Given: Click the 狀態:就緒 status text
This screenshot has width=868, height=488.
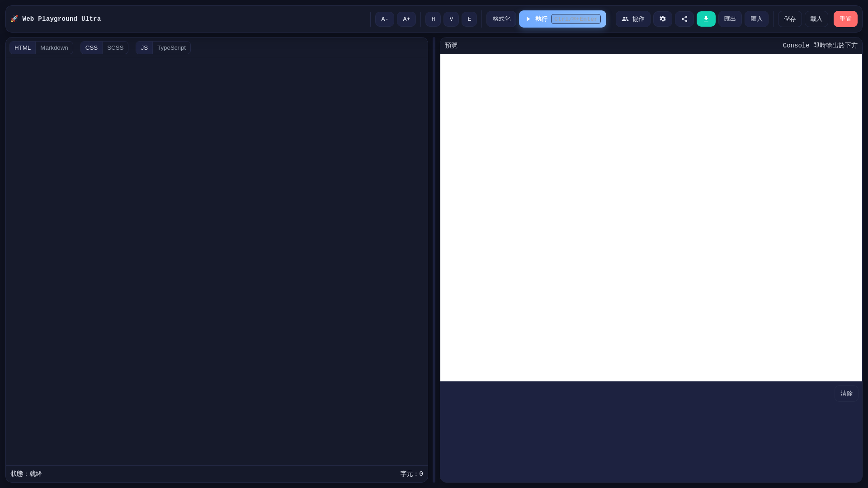Looking at the screenshot, I should coord(26,474).
